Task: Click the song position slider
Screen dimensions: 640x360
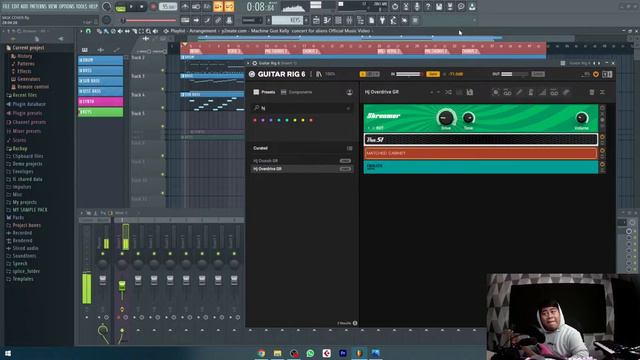Action: (149, 20)
